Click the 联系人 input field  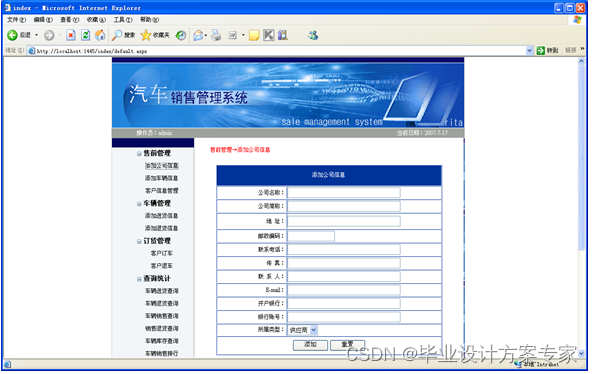click(x=344, y=277)
